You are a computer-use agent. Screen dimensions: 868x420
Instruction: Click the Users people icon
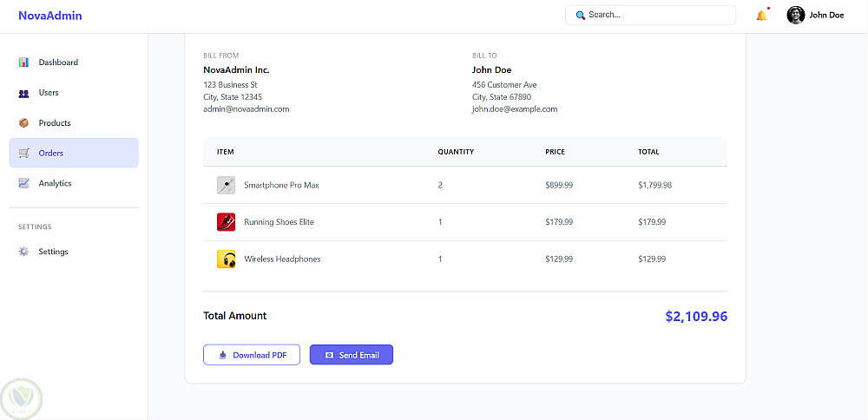(23, 93)
